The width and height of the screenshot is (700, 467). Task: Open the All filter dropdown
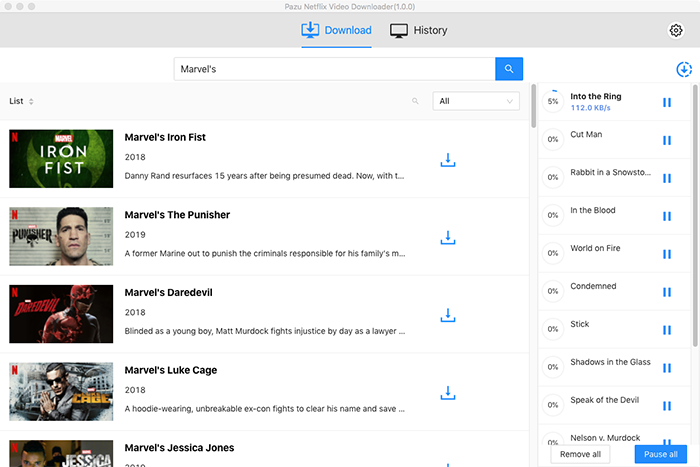click(476, 101)
